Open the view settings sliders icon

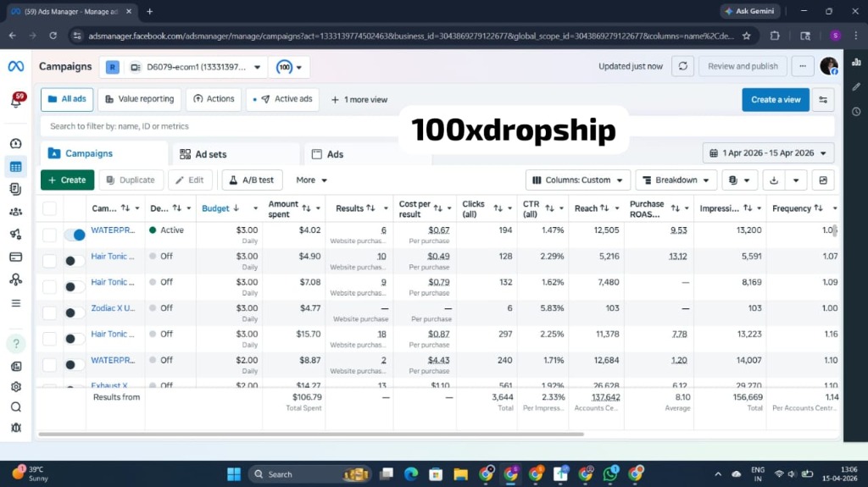pyautogui.click(x=823, y=100)
